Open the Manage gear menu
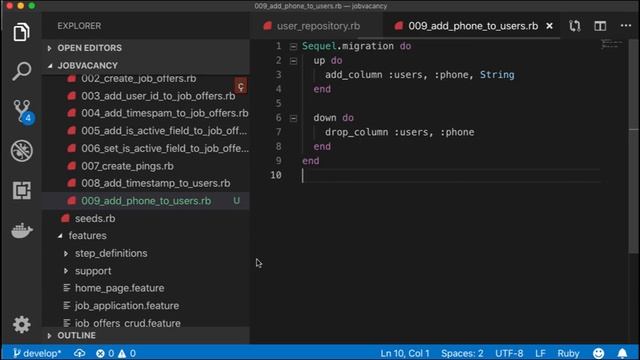Viewport: 640px width, 360px height. 21,324
